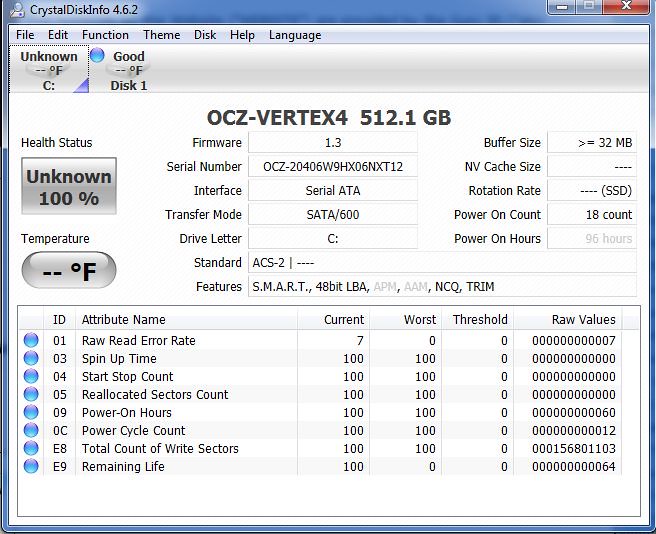656x534 pixels.
Task: Click status orb for Total Count of Write Sectors
Action: [31, 448]
